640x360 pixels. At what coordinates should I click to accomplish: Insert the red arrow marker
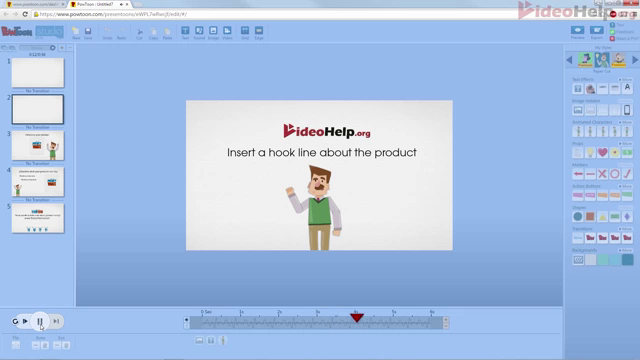click(x=578, y=174)
